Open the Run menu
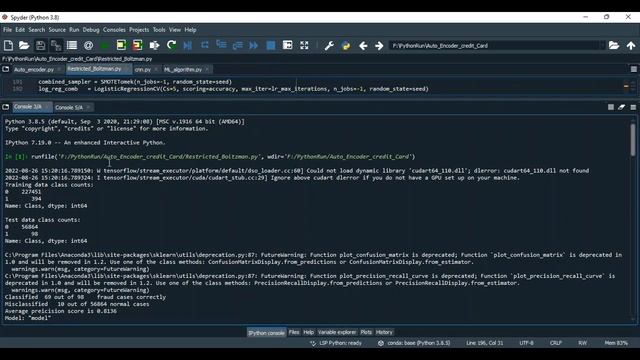This screenshot has width=640, height=360. coord(74,30)
